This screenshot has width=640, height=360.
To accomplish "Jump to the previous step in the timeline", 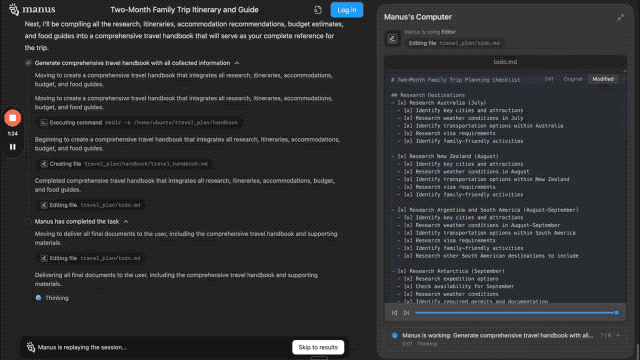I will 394,313.
